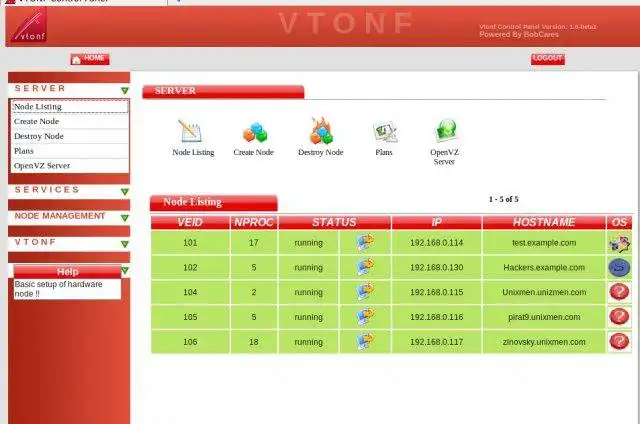Click the IP cell 192.168.0.117
The image size is (640, 424).
(436, 342)
